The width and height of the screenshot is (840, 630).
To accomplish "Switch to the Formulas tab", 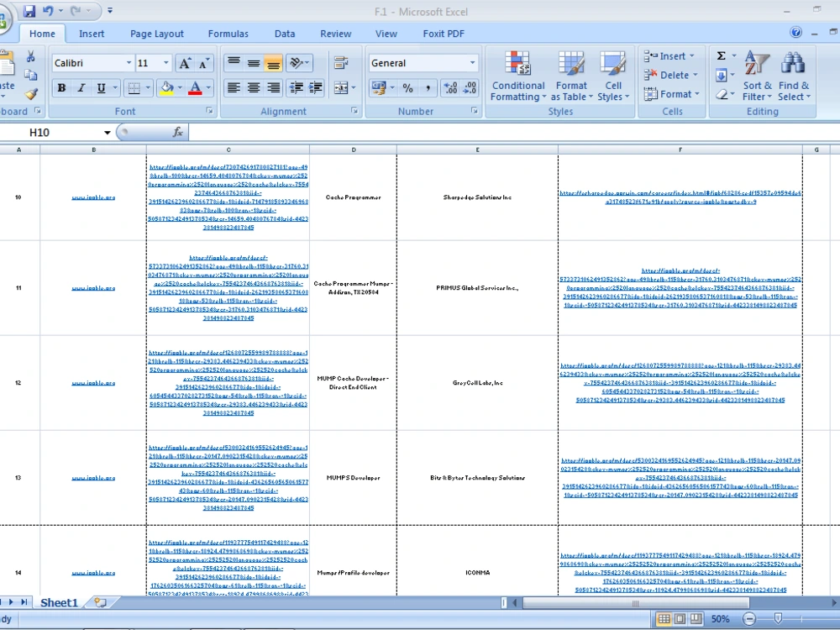I will [x=228, y=34].
